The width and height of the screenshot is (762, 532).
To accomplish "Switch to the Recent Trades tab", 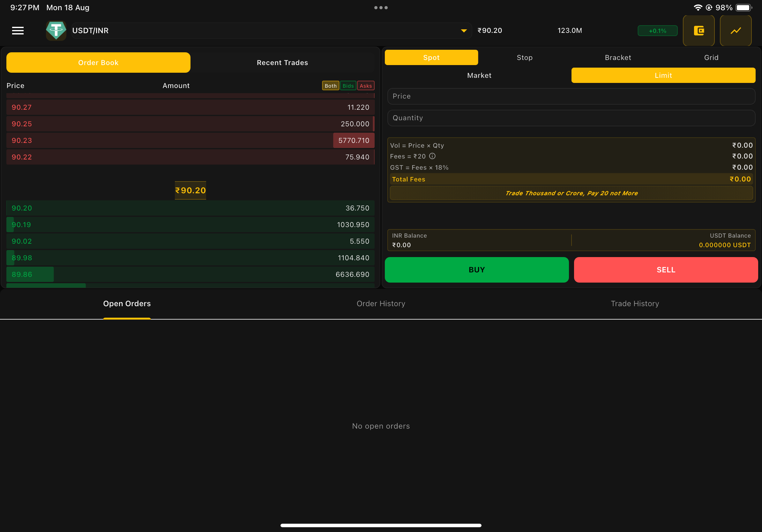I will click(x=282, y=63).
